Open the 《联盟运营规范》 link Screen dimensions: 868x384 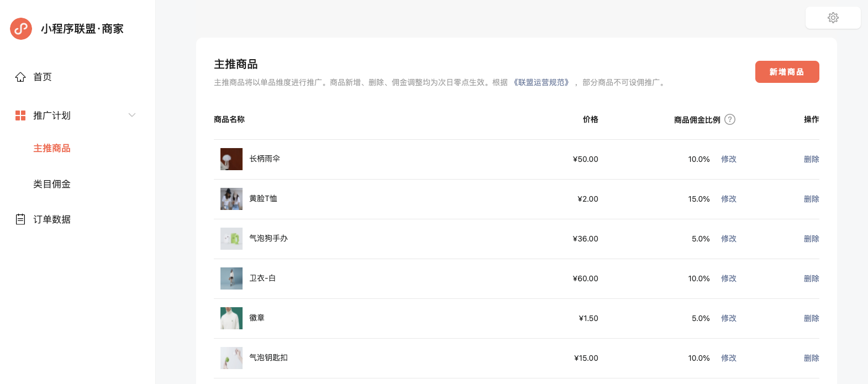541,82
